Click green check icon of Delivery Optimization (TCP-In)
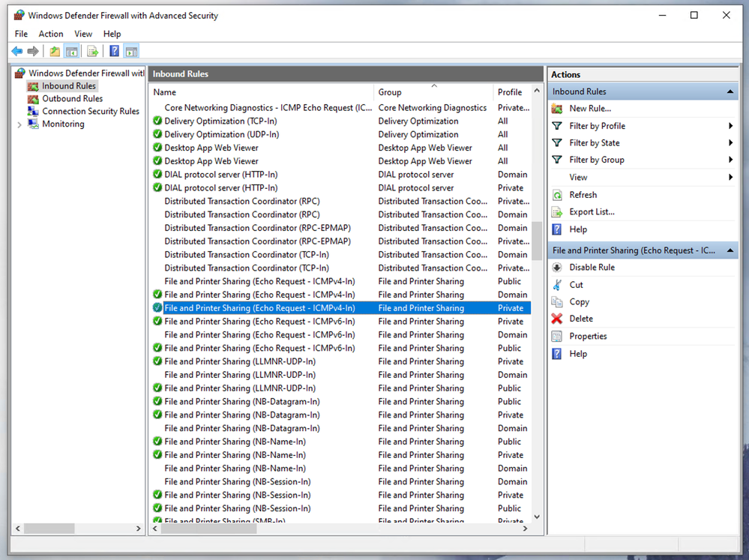The width and height of the screenshot is (749, 560). pyautogui.click(x=157, y=121)
